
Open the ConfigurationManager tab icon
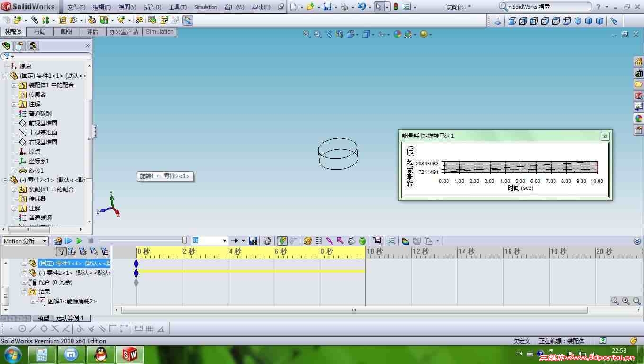click(32, 46)
